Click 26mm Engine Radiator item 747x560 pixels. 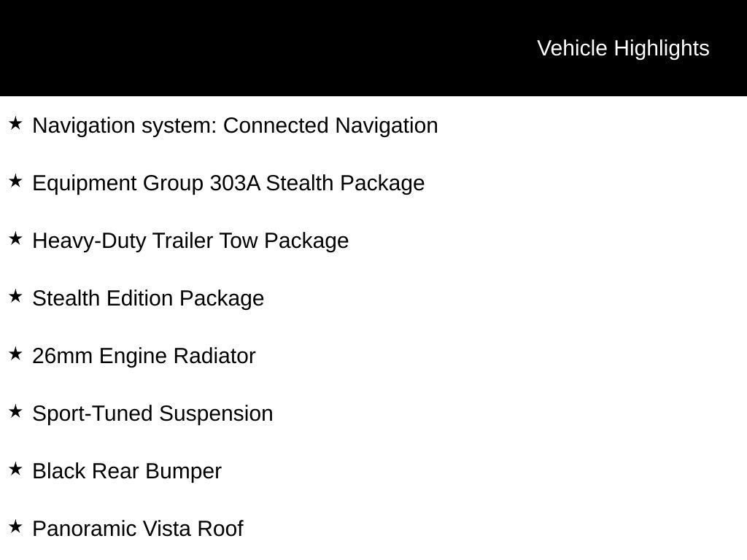144,357
